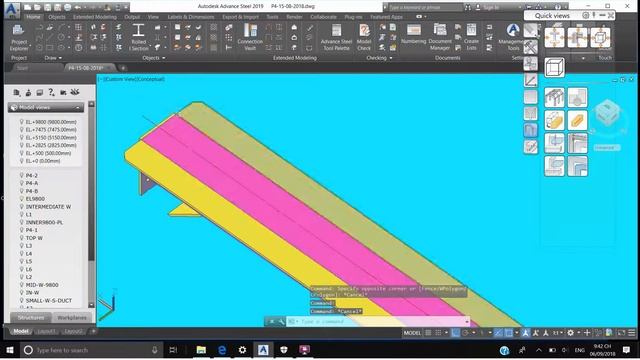Toggle lightbulb for MID-W-9800 view
The width and height of the screenshot is (640, 360).
pyautogui.click(x=22, y=284)
